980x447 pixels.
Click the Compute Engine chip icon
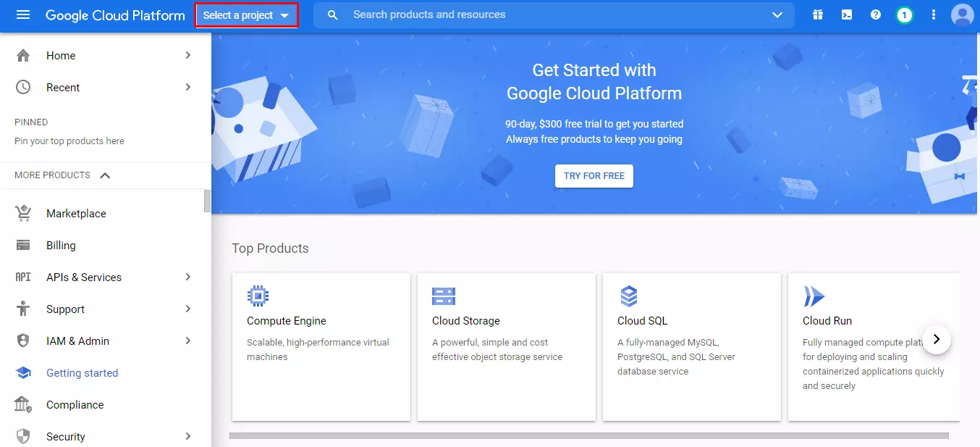pyautogui.click(x=258, y=296)
